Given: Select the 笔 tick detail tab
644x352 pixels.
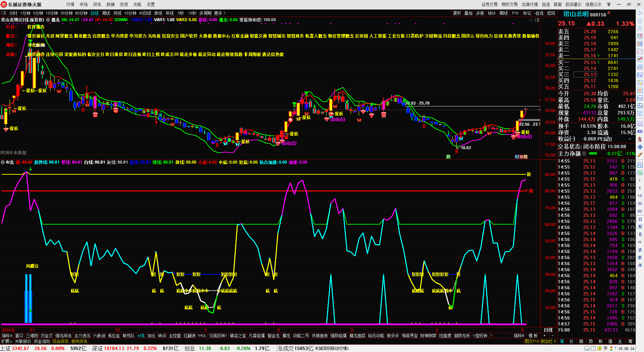Looking at the screenshot, I should 562,341.
